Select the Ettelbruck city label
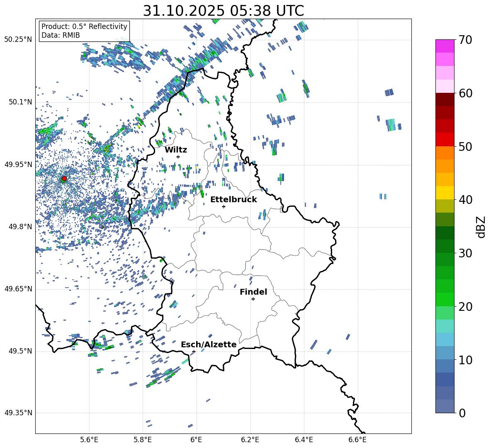Image resolution: width=491 pixels, height=448 pixels. click(233, 199)
